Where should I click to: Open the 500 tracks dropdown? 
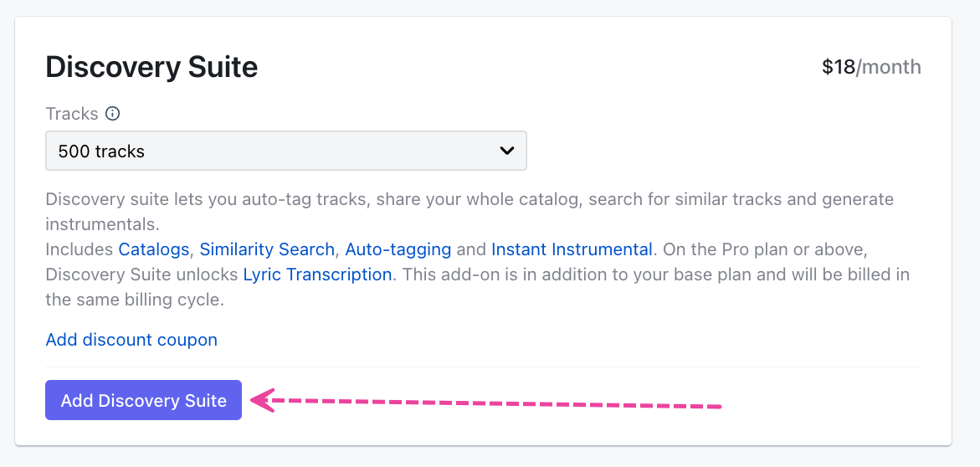tap(285, 151)
